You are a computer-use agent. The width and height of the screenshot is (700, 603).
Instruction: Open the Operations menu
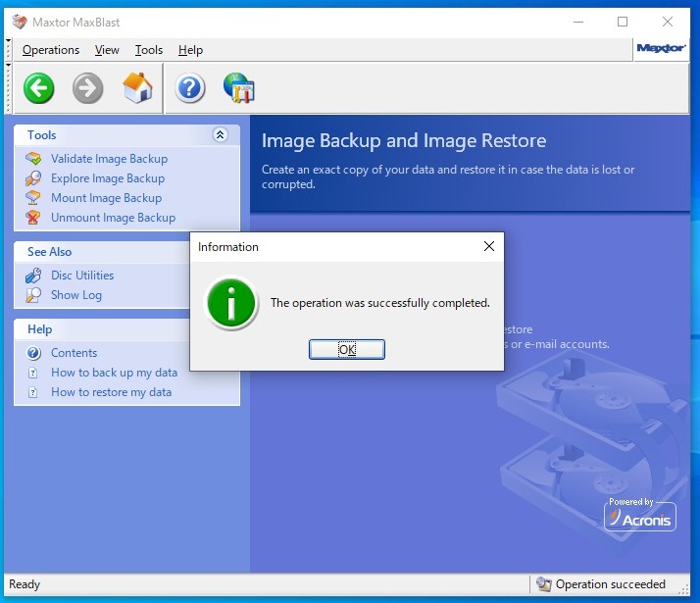[x=51, y=50]
